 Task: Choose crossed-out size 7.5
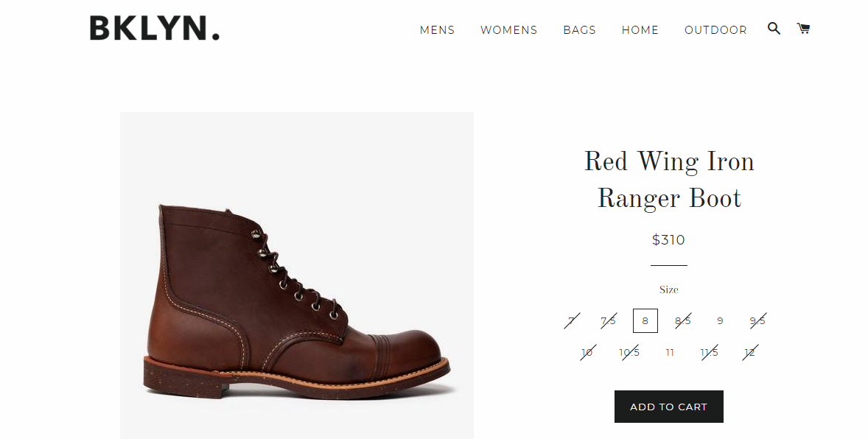pos(609,320)
